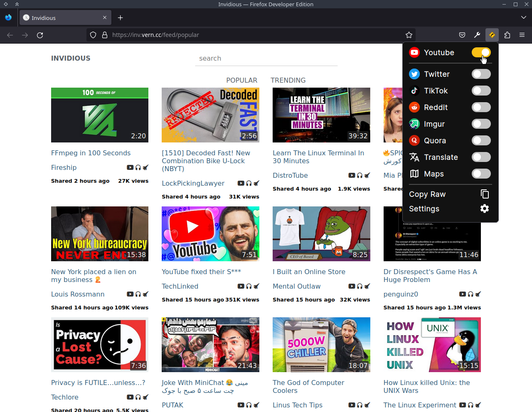Switch to the TRENDING feed tab
The image size is (532, 412).
(x=288, y=80)
